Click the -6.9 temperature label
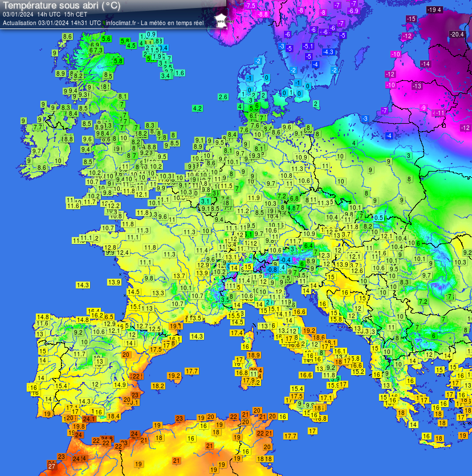This screenshot has width=472, height=476. tap(353, 11)
